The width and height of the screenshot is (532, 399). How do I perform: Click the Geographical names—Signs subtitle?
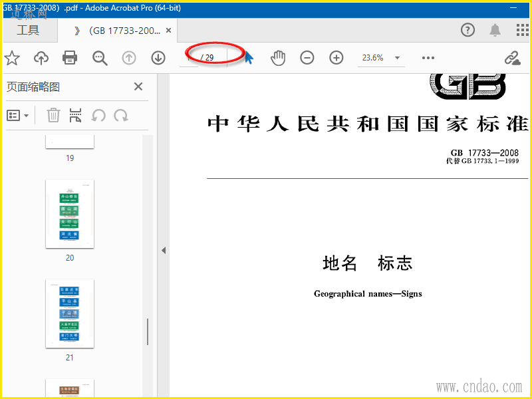tap(368, 293)
